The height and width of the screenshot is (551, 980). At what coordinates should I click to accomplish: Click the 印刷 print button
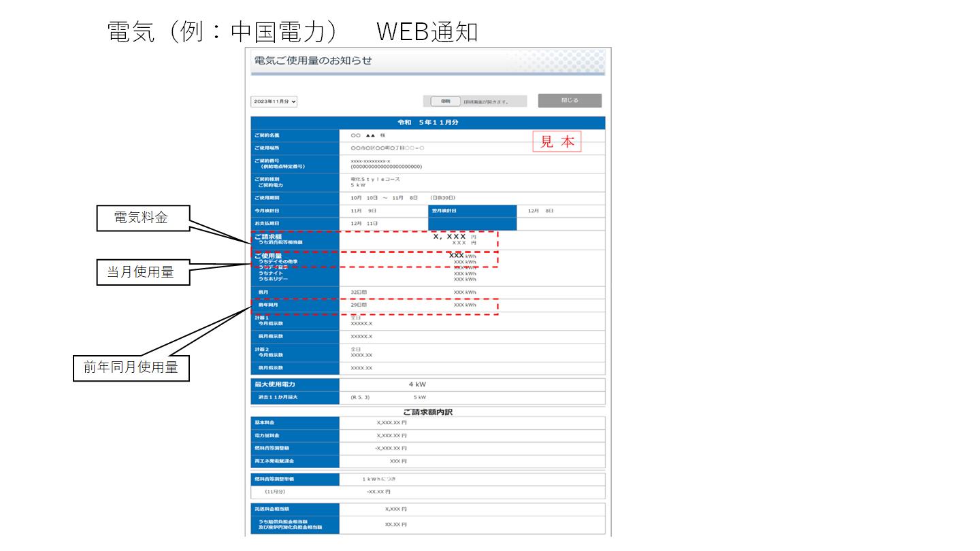445,101
